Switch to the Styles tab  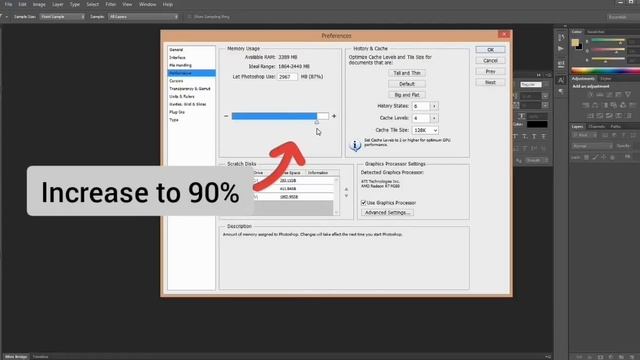(x=606, y=79)
